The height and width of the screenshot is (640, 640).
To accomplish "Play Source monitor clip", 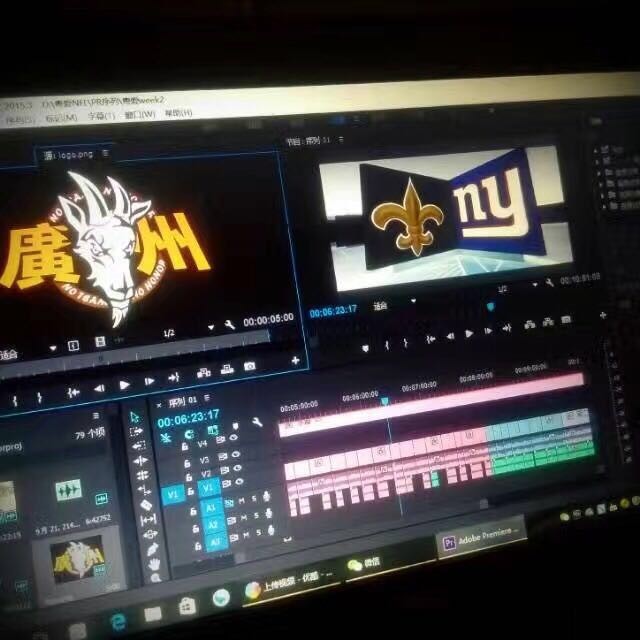I will [124, 385].
